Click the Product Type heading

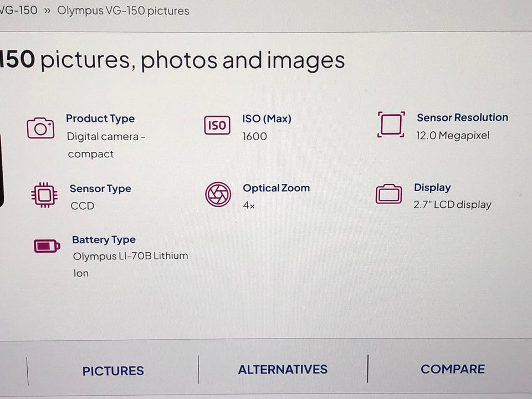[100, 119]
